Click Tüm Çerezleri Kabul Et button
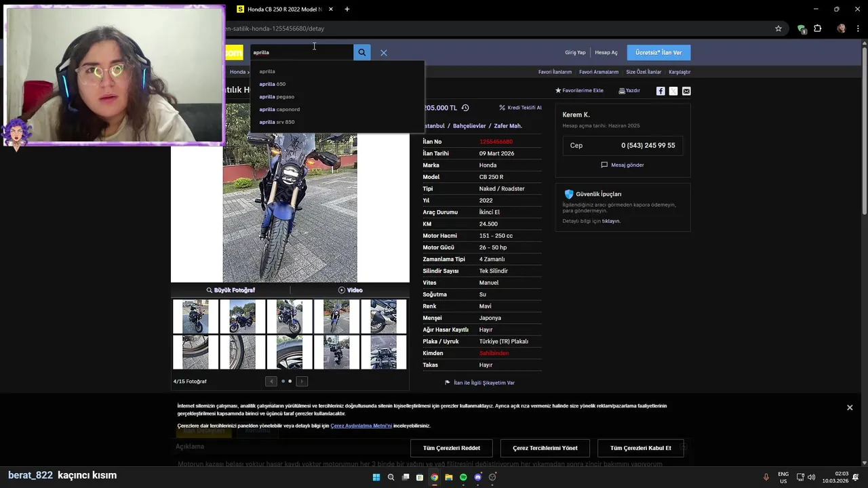This screenshot has height=488, width=868. tap(641, 448)
